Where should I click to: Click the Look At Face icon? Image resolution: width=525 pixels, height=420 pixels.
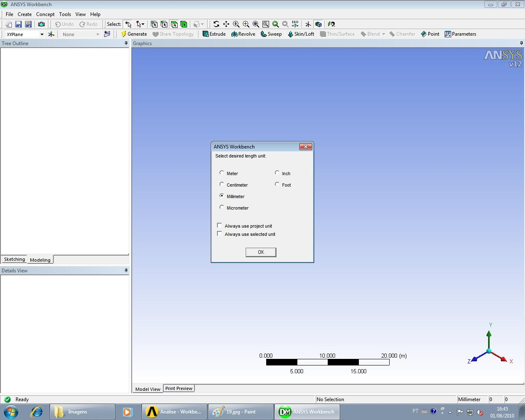point(331,24)
